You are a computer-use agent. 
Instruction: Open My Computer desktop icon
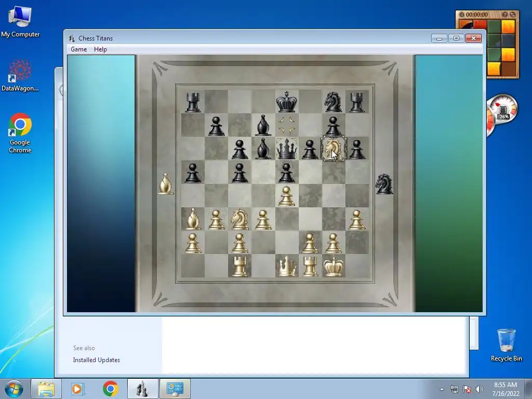tap(20, 22)
